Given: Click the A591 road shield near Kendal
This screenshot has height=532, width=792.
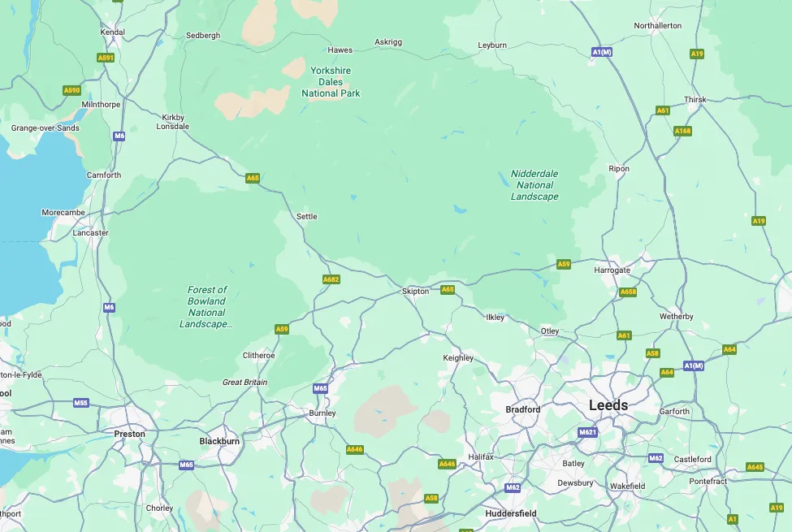Looking at the screenshot, I should click(x=106, y=58).
